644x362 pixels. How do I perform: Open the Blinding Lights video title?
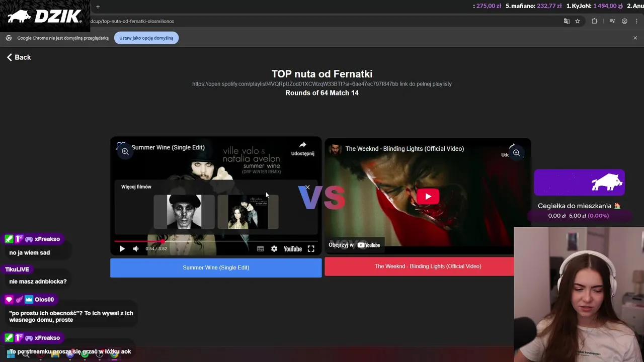(x=405, y=149)
